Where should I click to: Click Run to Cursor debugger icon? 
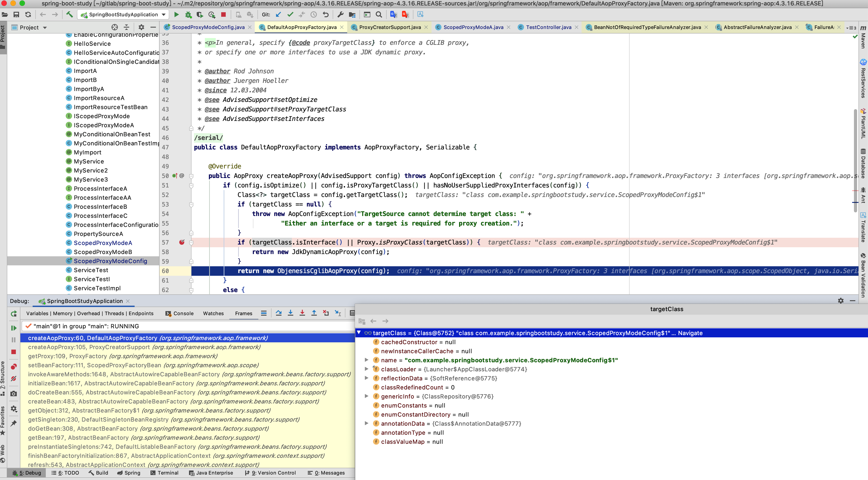pos(338,313)
